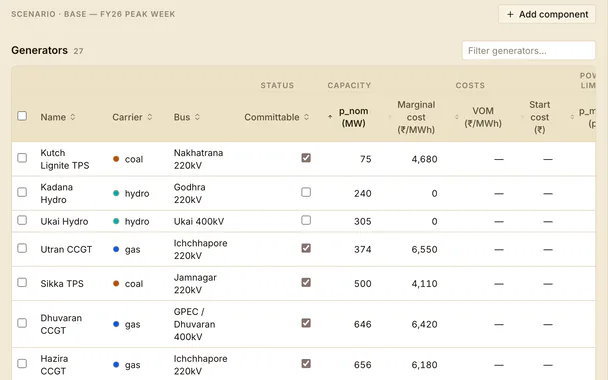608x380 pixels.
Task: Click the scenario Base FY26 Peak Week label
Action: click(x=93, y=14)
